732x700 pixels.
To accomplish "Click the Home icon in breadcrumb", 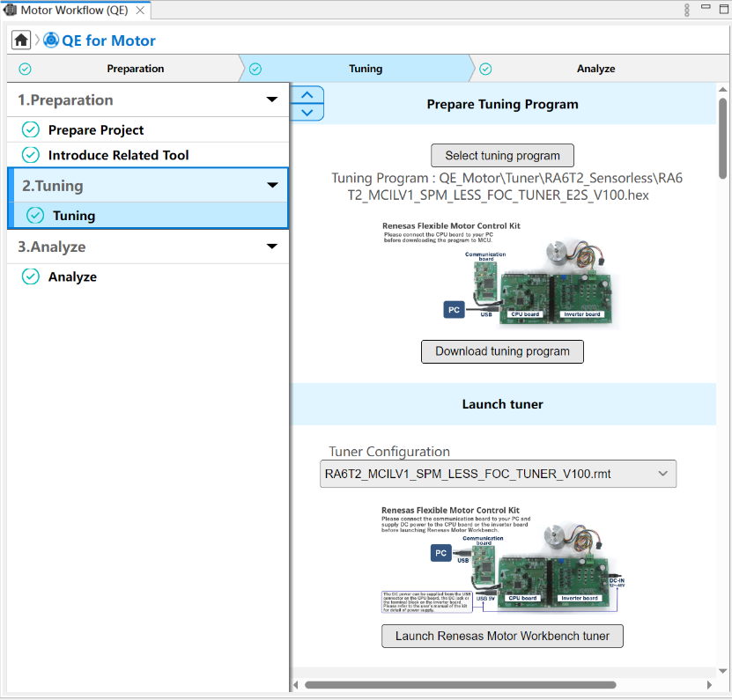I will click(x=21, y=41).
